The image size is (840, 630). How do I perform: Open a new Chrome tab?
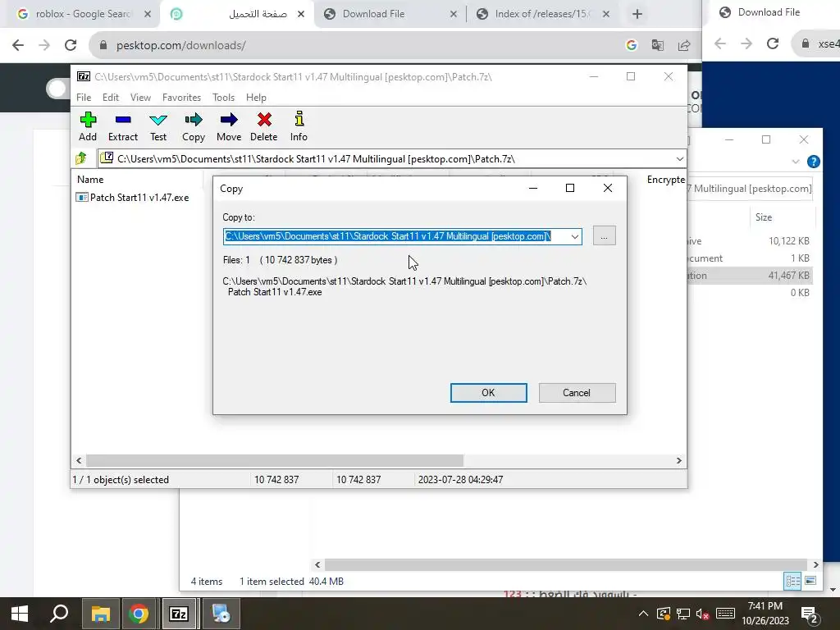click(x=637, y=14)
